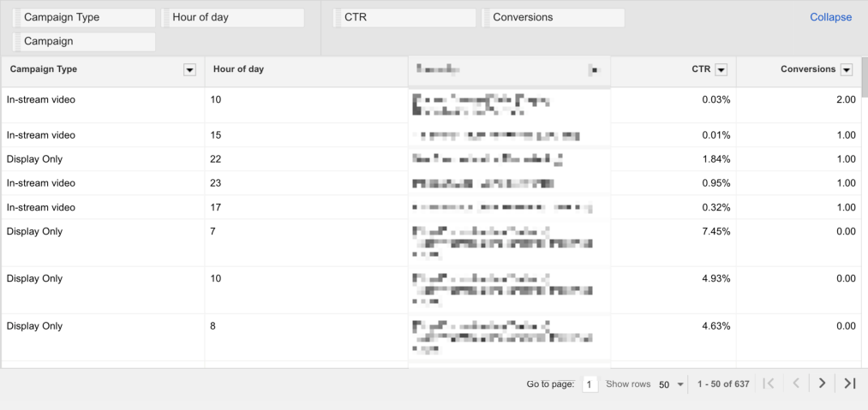Select the first In-stream video row

coord(431,104)
